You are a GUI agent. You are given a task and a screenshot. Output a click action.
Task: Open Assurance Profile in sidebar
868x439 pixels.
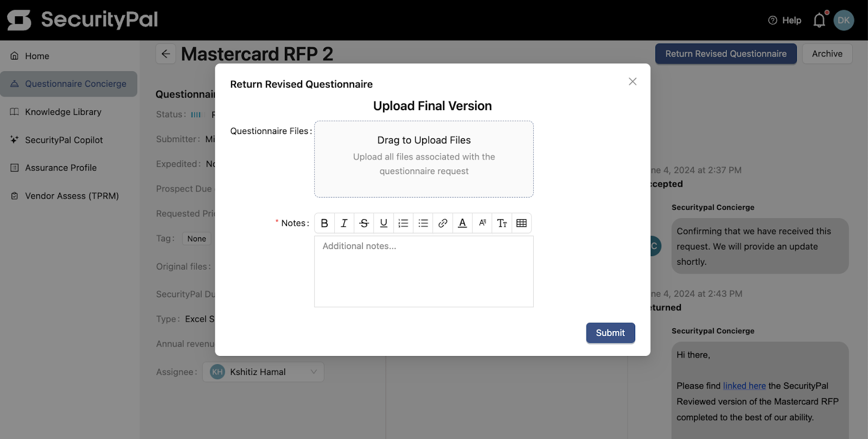point(68,168)
